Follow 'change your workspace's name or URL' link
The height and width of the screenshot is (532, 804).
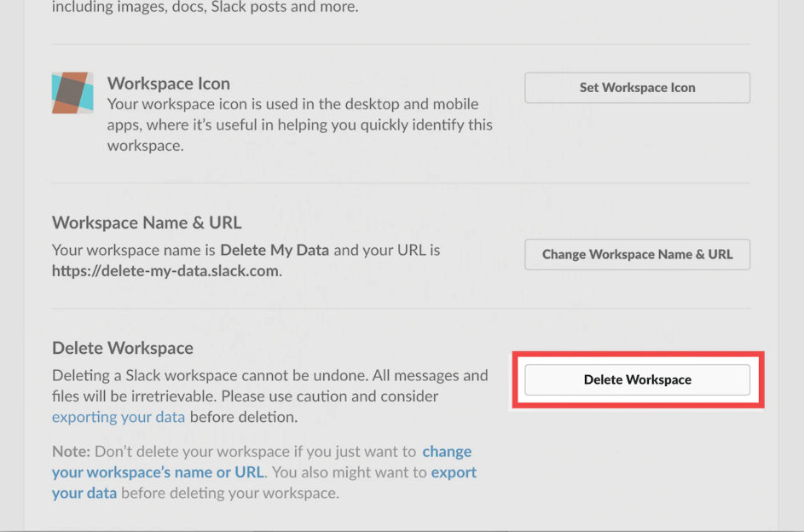pyautogui.click(x=262, y=462)
